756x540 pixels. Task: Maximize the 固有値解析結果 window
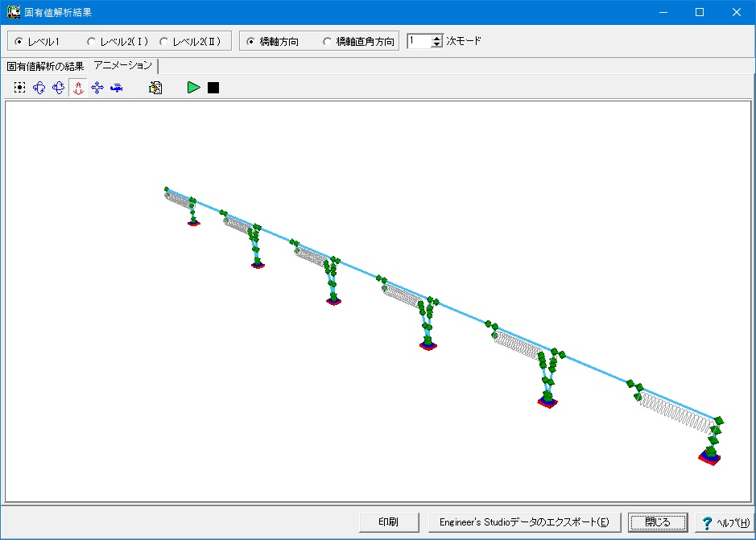pyautogui.click(x=700, y=12)
